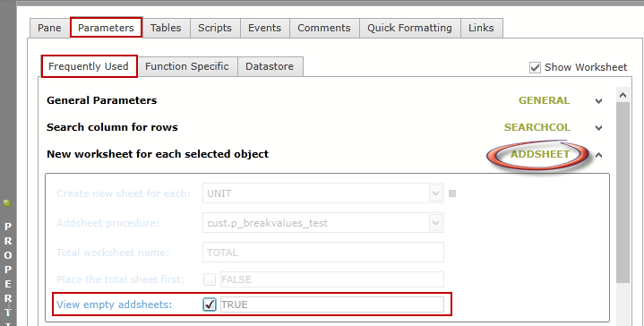Viewport: 644px width, 326px height.
Task: Click New worksheet for each selected object heading
Action: [158, 154]
